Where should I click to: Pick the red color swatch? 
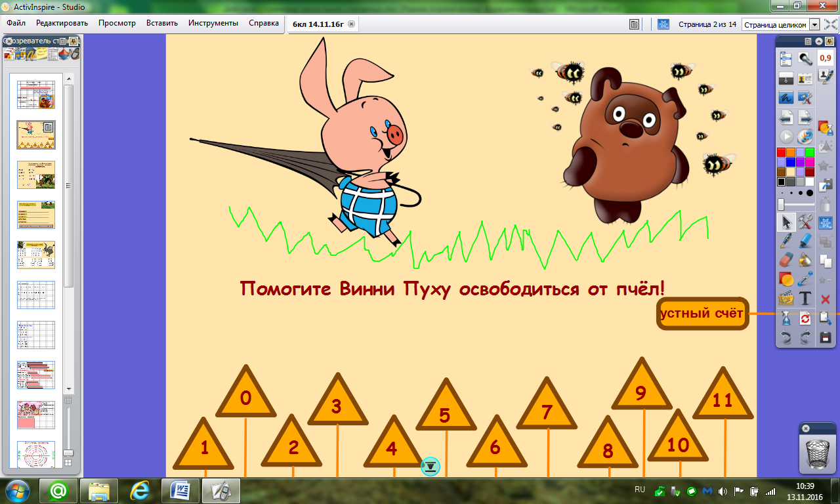pyautogui.click(x=781, y=152)
